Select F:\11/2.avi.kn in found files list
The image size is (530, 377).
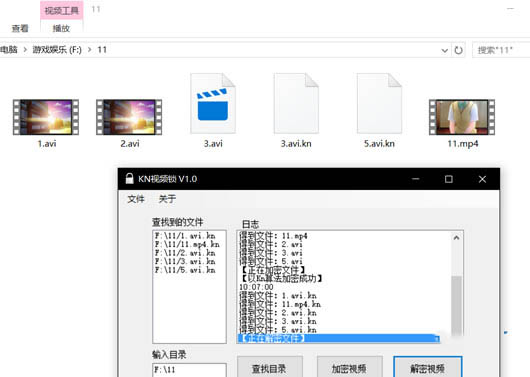[185, 253]
